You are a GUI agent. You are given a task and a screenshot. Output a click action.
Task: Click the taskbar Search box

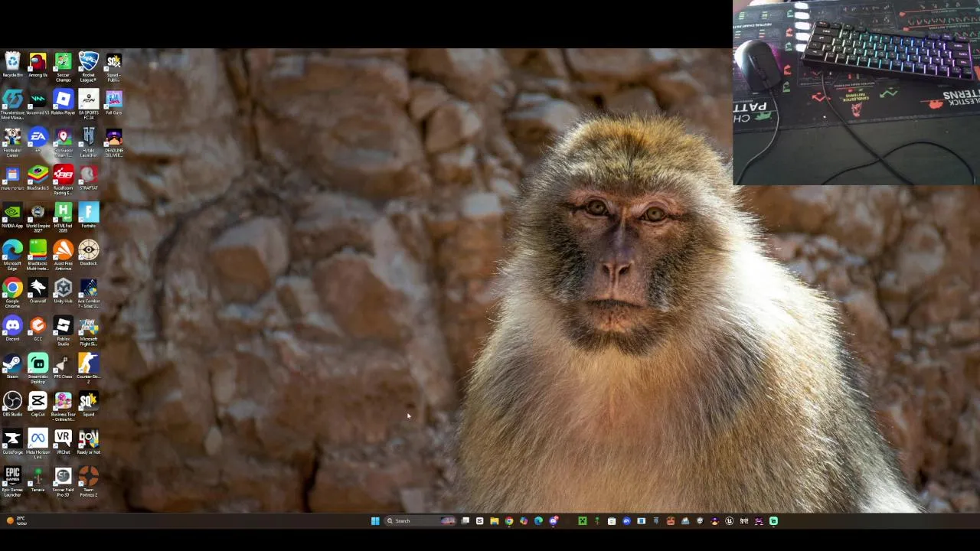[x=420, y=521]
